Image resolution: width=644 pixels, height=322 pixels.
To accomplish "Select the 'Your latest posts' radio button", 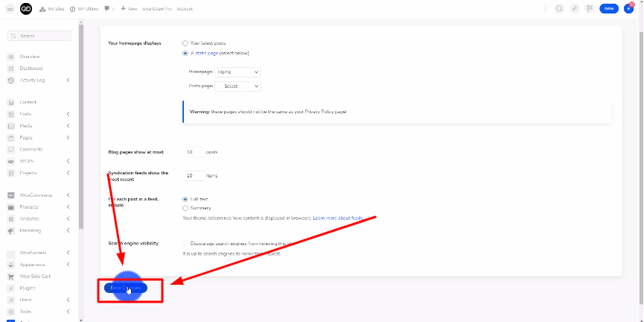I will click(185, 43).
